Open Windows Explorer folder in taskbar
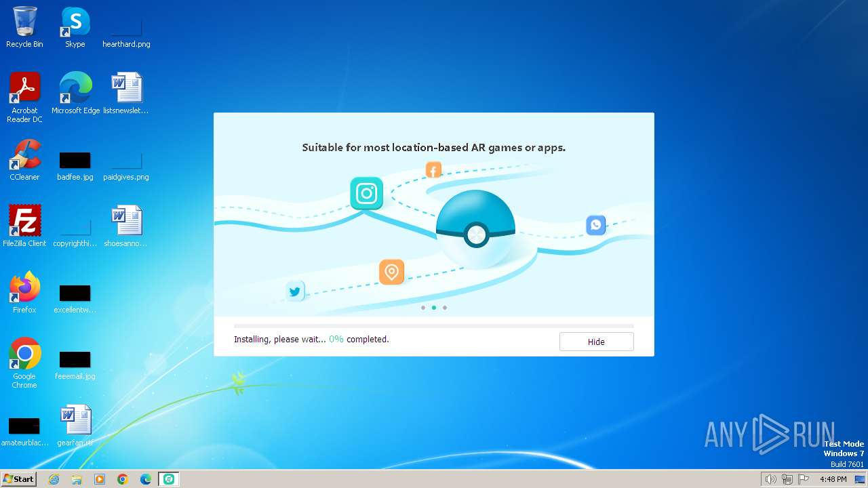Viewport: 868px width, 488px height. (x=77, y=479)
